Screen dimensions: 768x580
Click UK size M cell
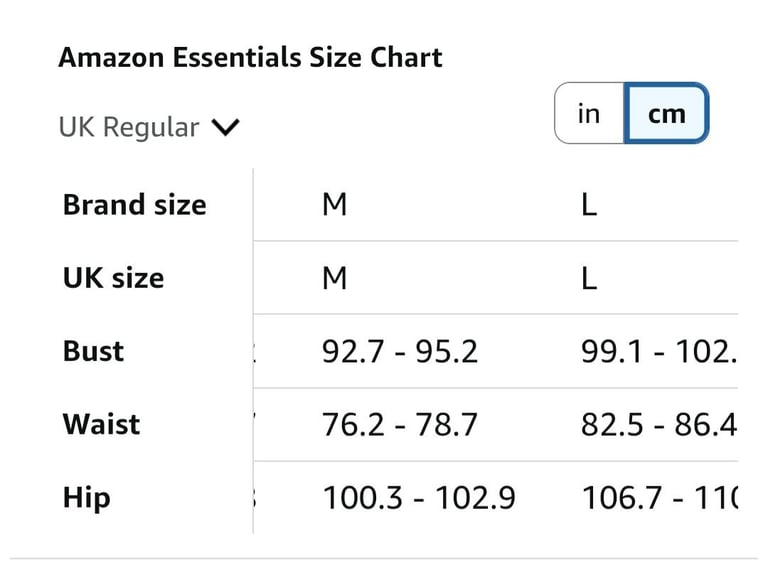click(x=335, y=278)
